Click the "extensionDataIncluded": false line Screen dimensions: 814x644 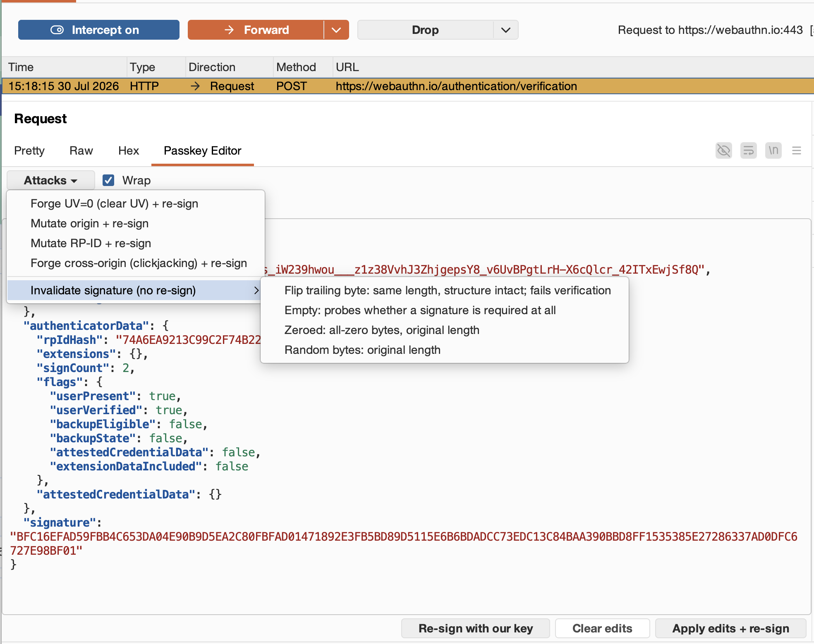(x=149, y=466)
